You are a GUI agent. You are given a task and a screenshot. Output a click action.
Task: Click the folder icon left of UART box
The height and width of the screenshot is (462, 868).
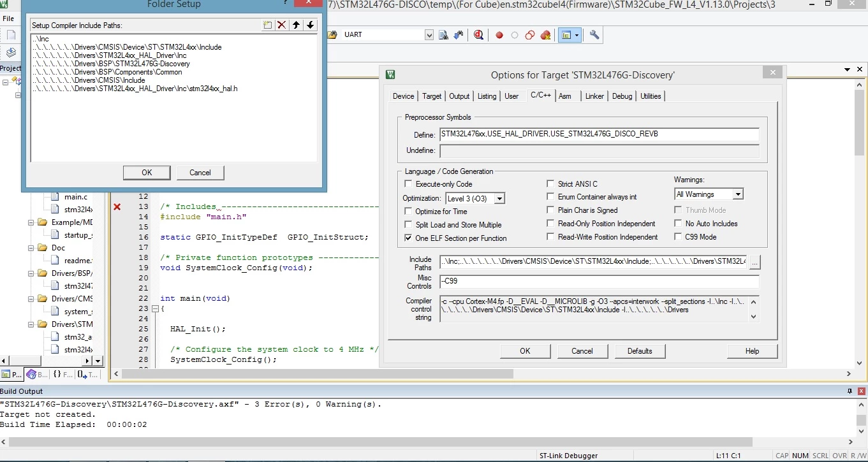(332, 35)
